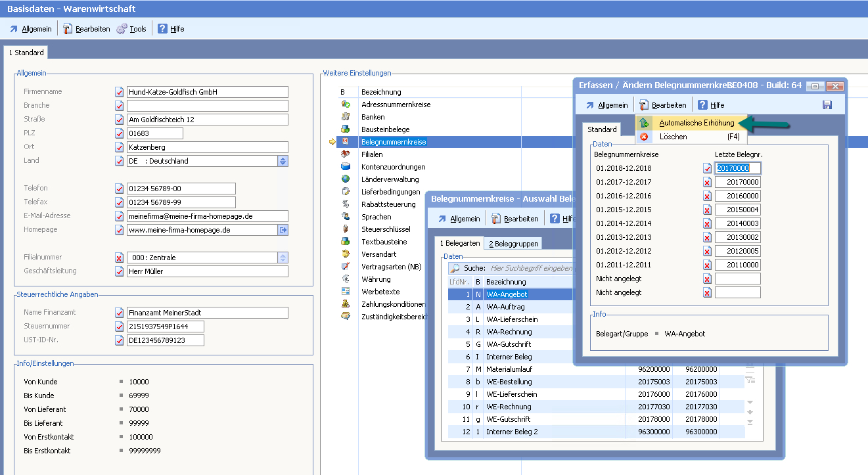Viewport: 868px width, 475px height.
Task: Click the save diskette icon in Belegnummernkreise dialog
Action: [x=827, y=105]
